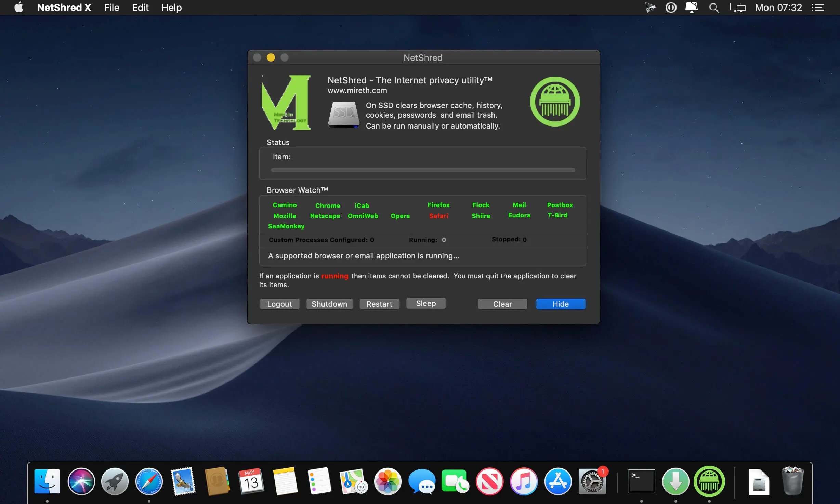Select Chrome in Browser Watch

pos(327,205)
